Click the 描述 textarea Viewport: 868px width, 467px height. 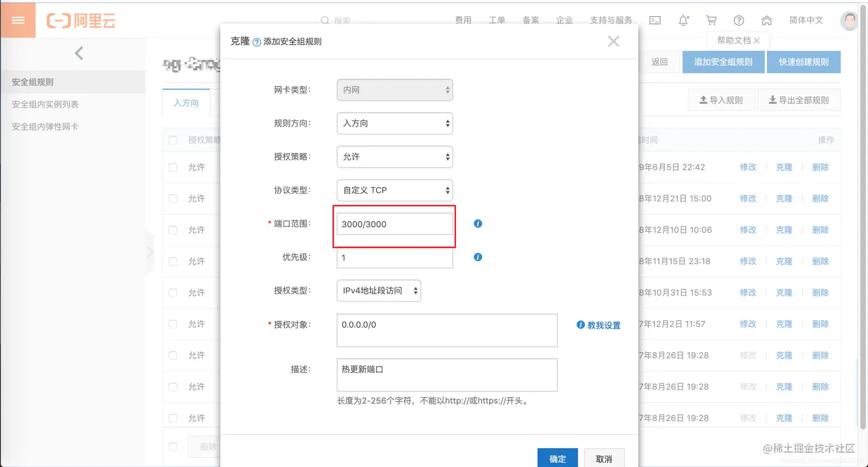click(447, 375)
